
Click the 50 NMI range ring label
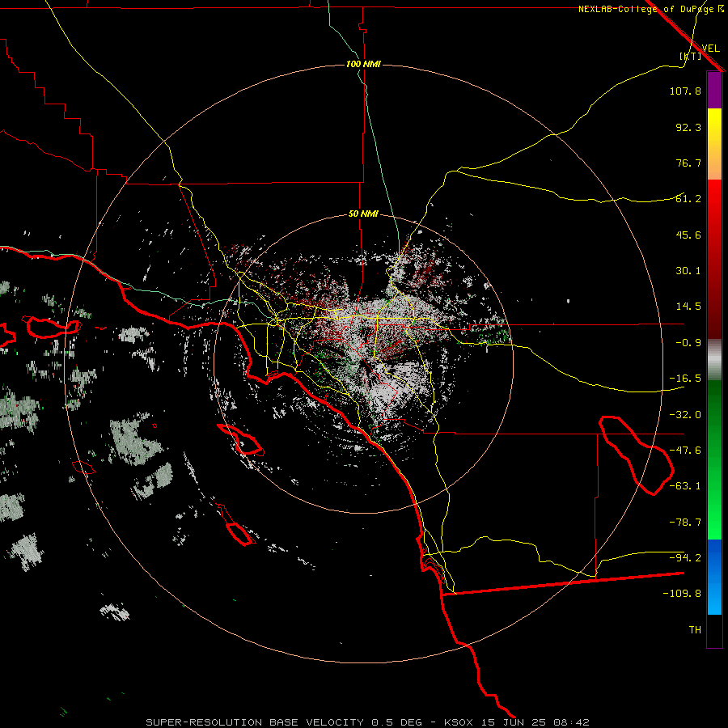coord(363,214)
